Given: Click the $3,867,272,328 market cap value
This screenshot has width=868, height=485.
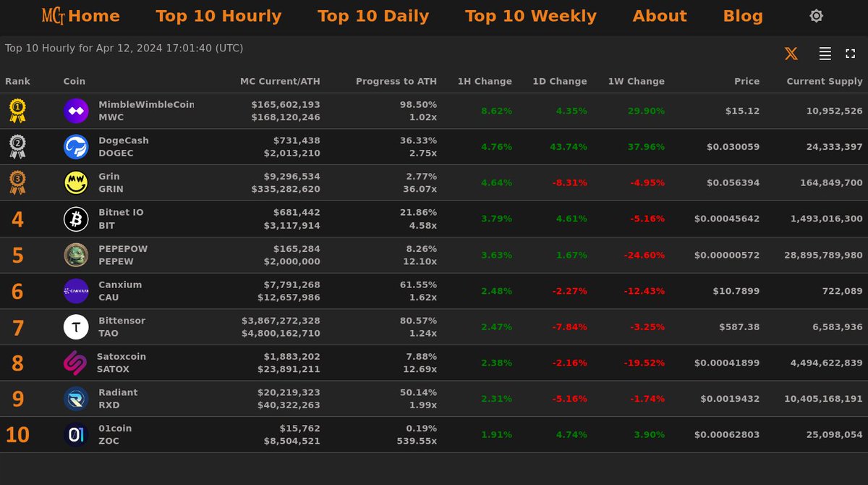Looking at the screenshot, I should coord(281,321).
